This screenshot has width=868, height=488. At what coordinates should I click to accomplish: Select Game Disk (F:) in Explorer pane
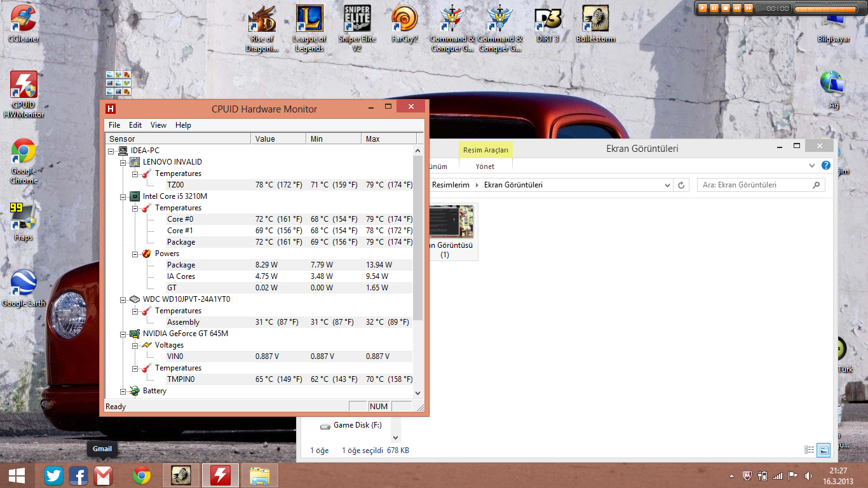pyautogui.click(x=358, y=425)
